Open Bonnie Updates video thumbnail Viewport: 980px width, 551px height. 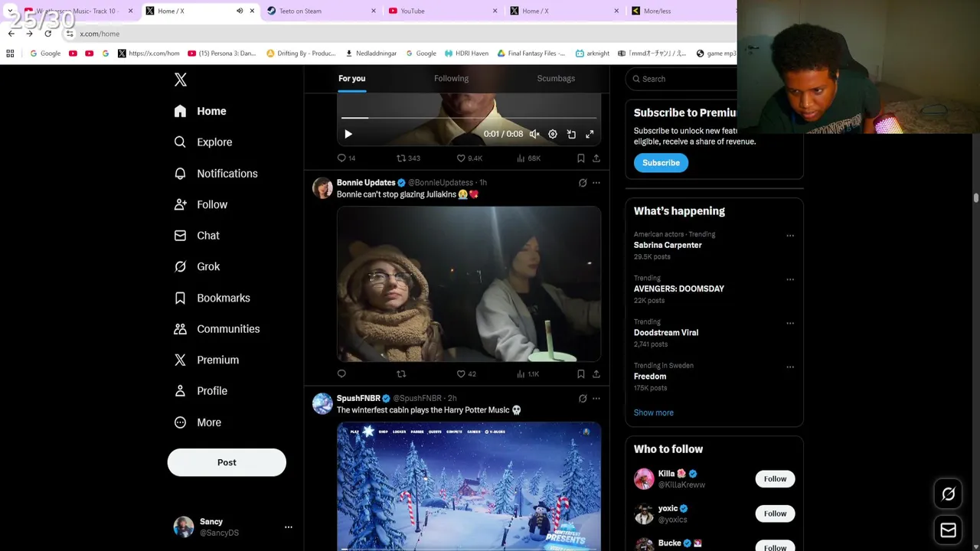(x=469, y=284)
